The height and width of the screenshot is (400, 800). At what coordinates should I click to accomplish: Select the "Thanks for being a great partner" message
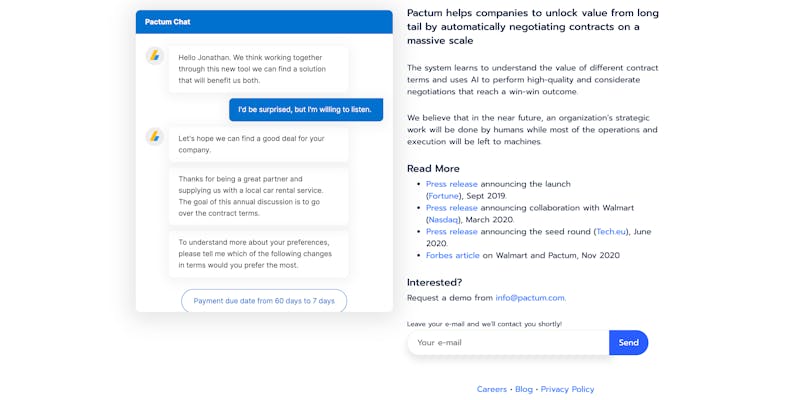pos(258,196)
